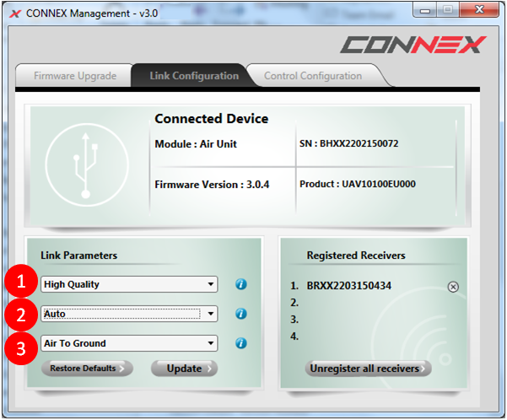The height and width of the screenshot is (420, 507).
Task: Click the CONNEX logo
Action: (413, 45)
